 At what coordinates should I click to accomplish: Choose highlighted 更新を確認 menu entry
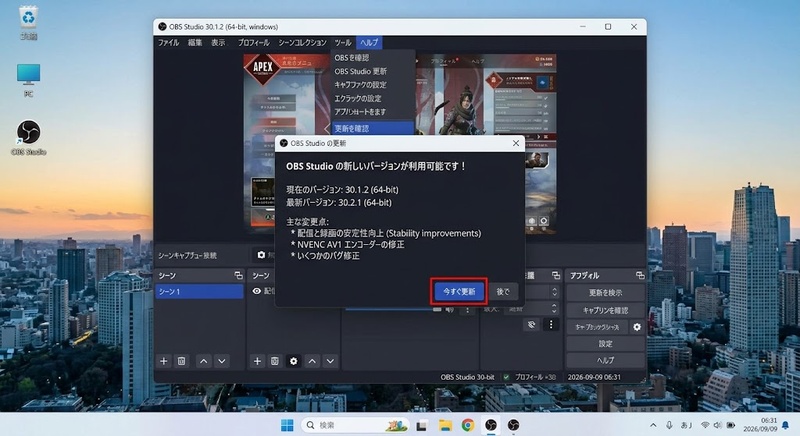point(372,129)
